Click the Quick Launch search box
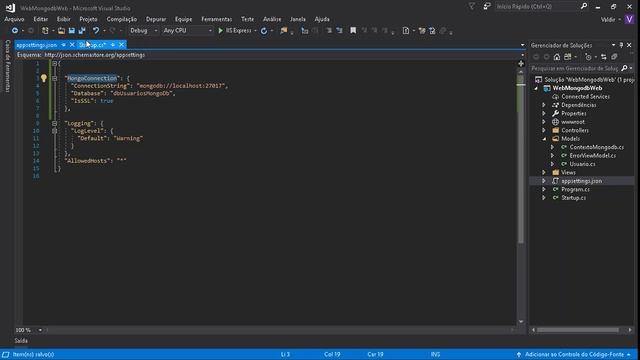The image size is (640, 360). 537,7
